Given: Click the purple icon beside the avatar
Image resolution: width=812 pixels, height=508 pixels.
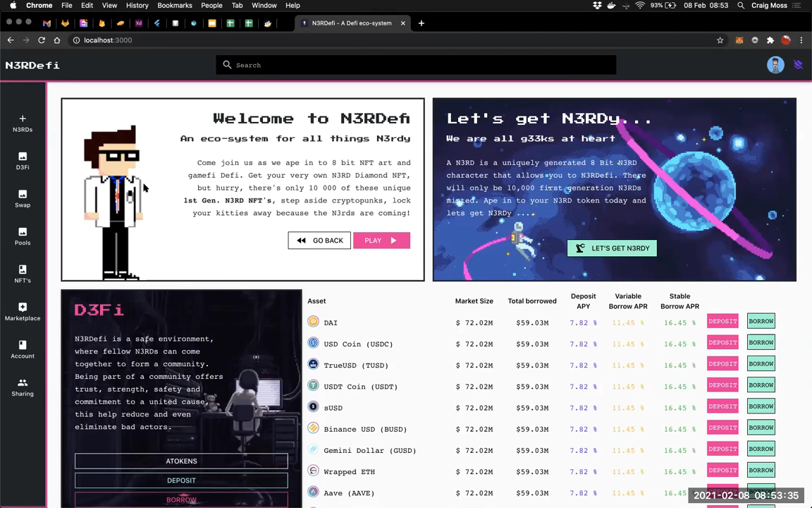Looking at the screenshot, I should (798, 65).
